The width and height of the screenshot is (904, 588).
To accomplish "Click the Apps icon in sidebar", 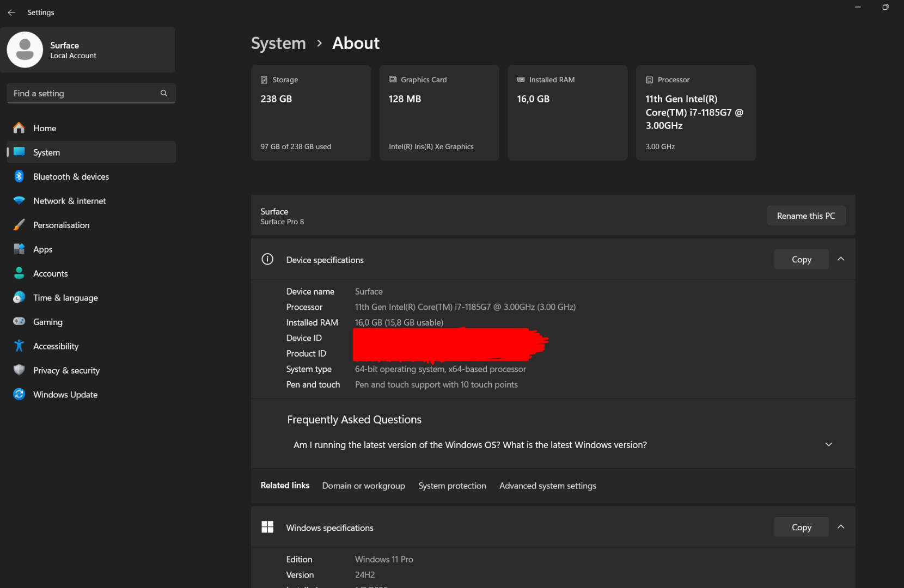I will click(x=19, y=249).
